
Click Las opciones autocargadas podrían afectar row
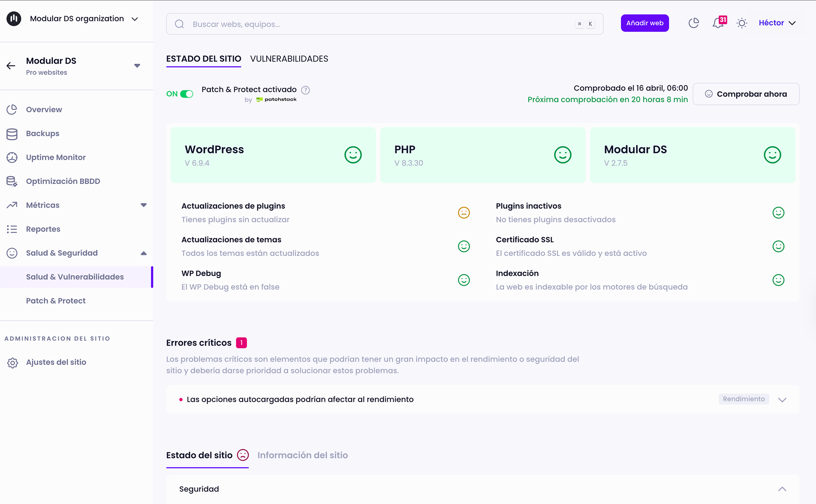(483, 399)
